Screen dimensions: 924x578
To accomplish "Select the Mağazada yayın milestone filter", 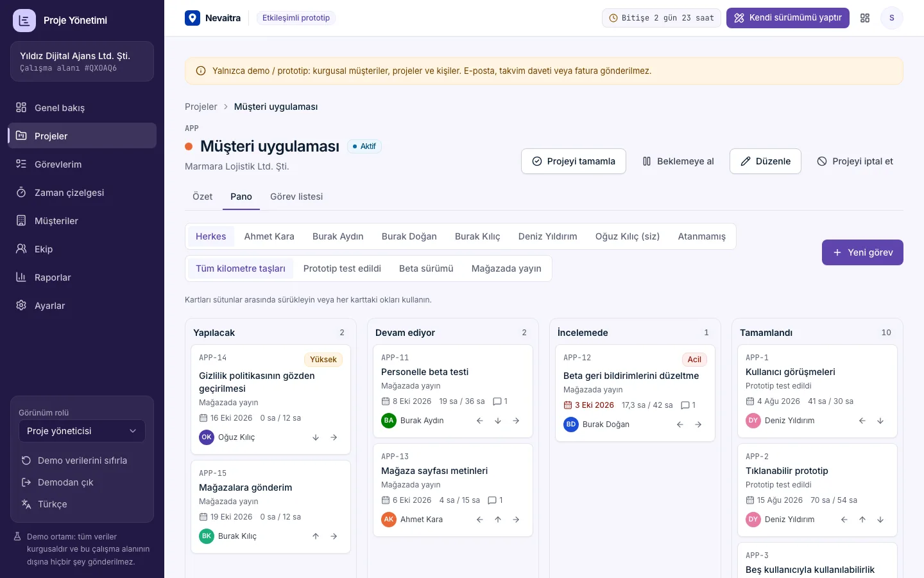I will click(x=506, y=268).
